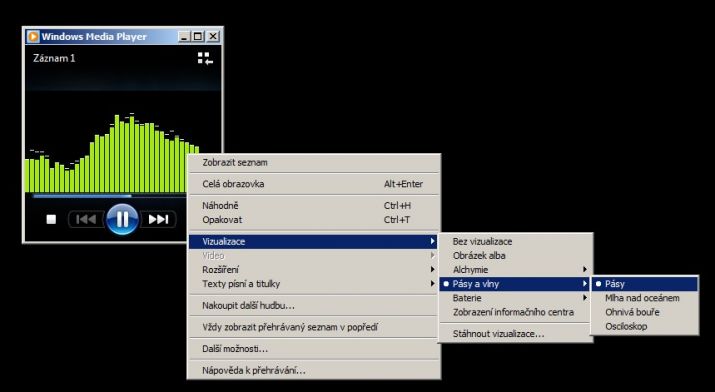This screenshot has height=392, width=715.
Task: Switch to library view icon
Action: point(205,58)
